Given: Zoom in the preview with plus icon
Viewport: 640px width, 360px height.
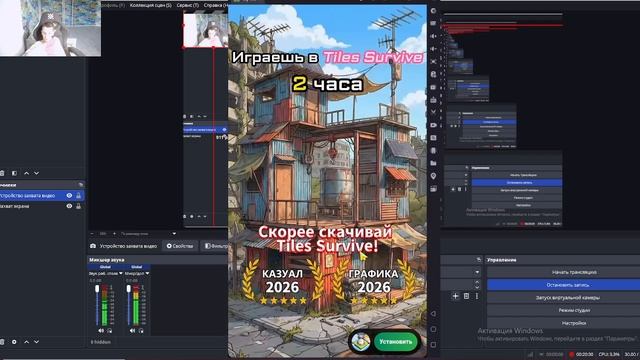Looking at the screenshot, I should pos(114,233).
